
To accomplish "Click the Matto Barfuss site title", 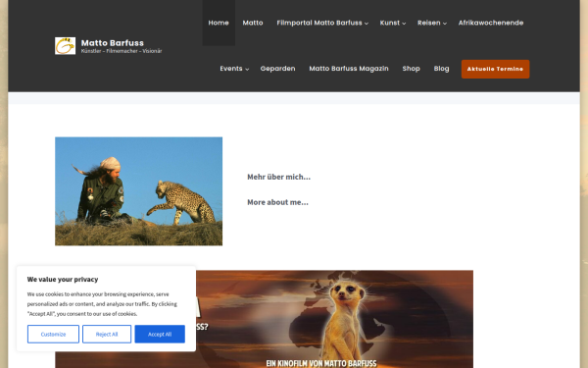I will click(113, 43).
